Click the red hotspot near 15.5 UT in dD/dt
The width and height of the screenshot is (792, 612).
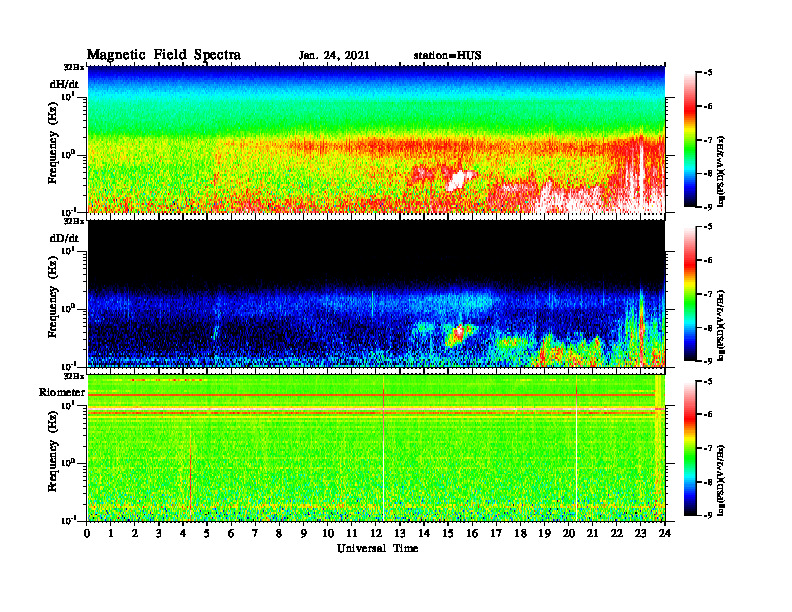click(459, 333)
